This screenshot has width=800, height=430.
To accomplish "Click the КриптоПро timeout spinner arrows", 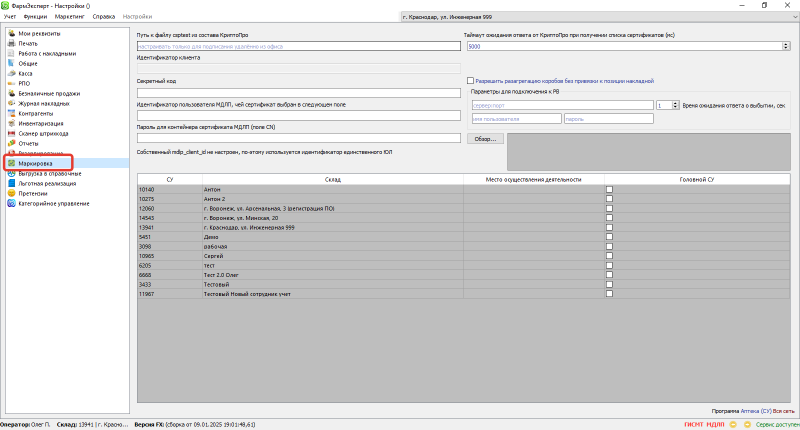I will coord(787,46).
